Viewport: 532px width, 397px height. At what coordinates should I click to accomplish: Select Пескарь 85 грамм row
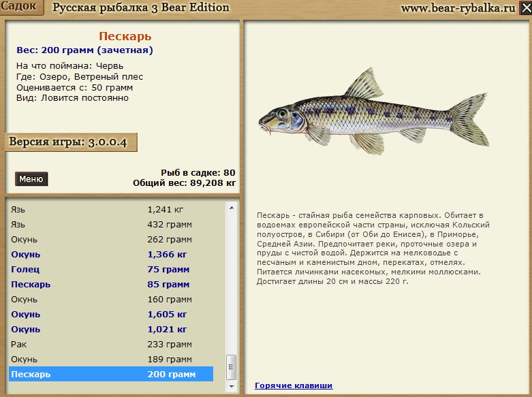111,285
